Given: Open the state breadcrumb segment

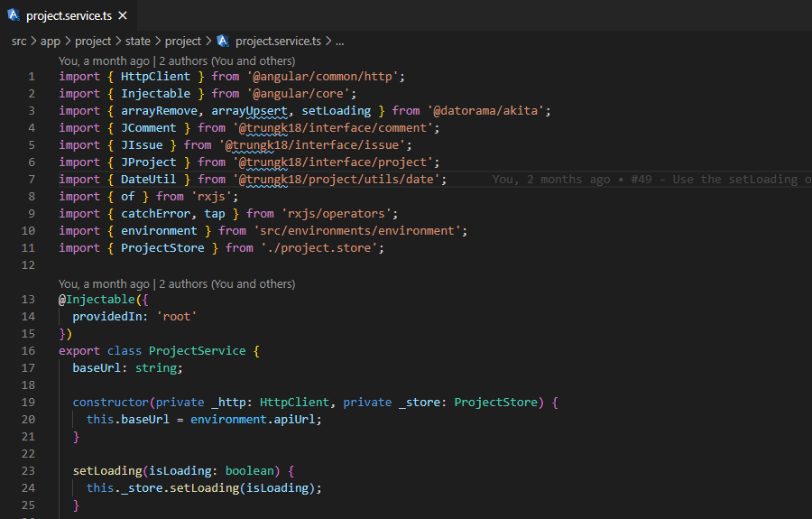Looking at the screenshot, I should tap(138, 41).
